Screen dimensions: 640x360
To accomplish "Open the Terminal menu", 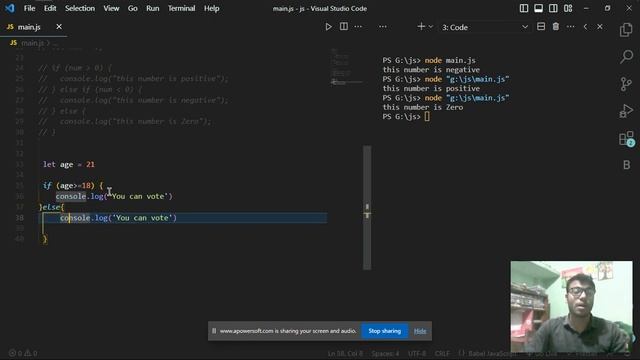I will (181, 8).
